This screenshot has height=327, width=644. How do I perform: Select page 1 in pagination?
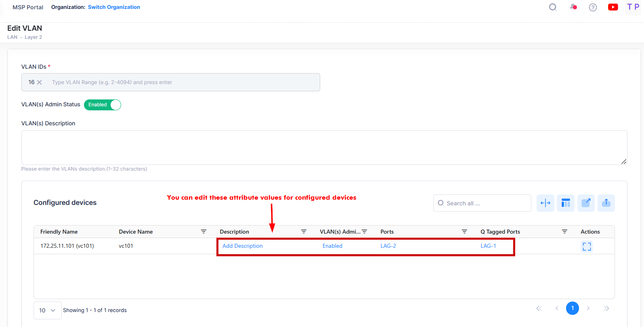coord(572,308)
